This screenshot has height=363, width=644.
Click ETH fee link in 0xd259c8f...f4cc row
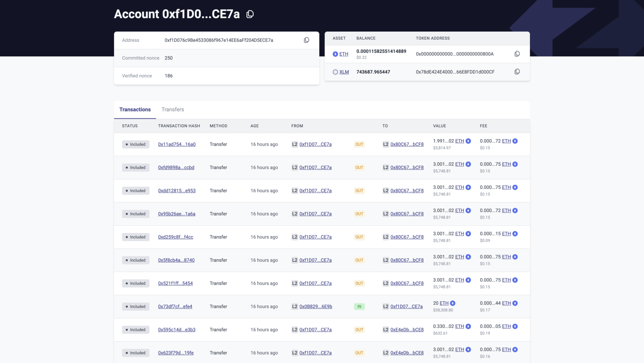(506, 234)
